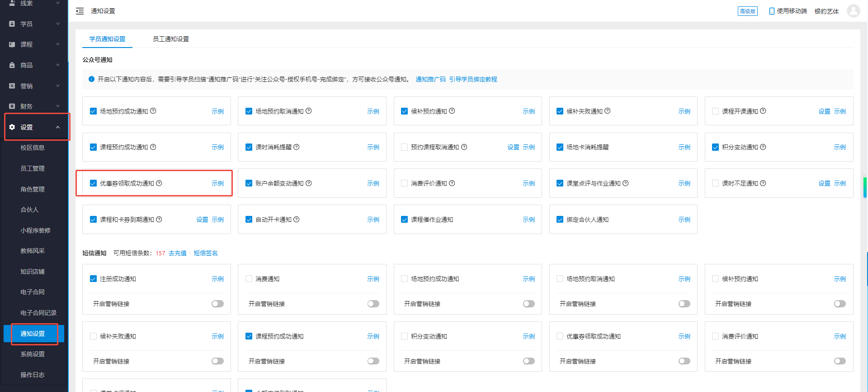View 示例 for 绑定合伙人通知
Viewport: 868px width, 392px height.
click(684, 220)
